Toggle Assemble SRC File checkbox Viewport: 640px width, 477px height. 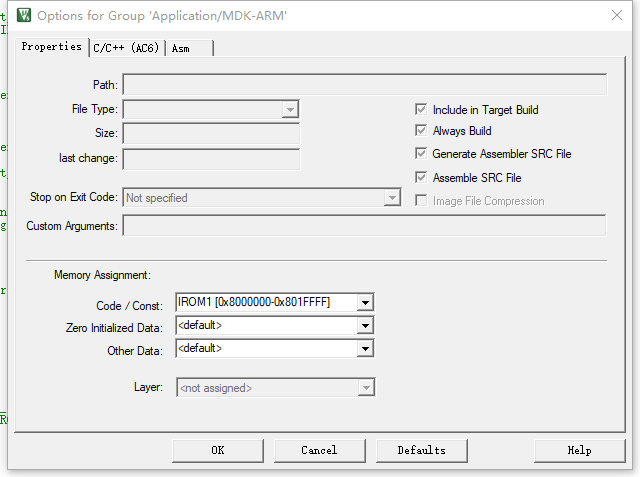tap(421, 177)
